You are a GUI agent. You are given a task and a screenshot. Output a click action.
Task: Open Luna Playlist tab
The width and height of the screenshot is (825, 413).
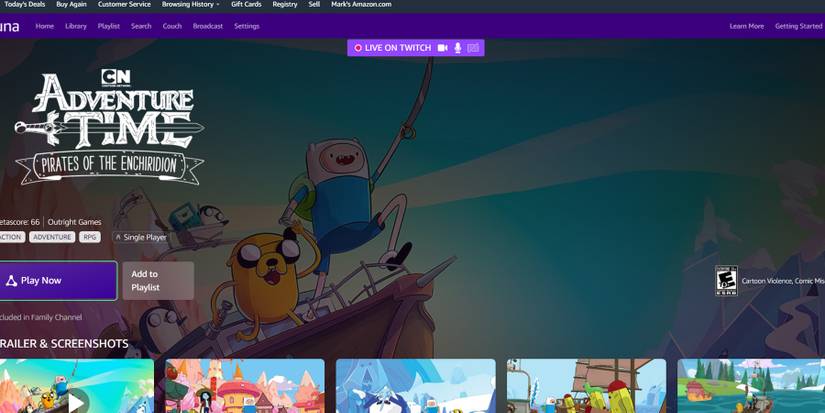(x=109, y=26)
